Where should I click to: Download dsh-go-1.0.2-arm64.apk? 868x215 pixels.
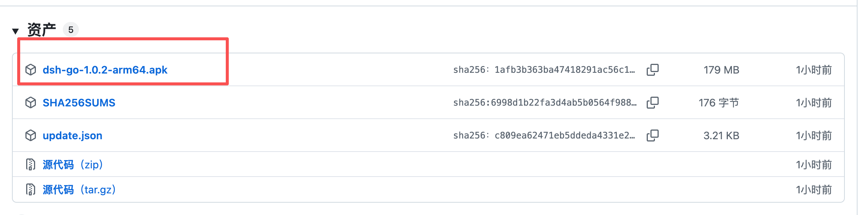(105, 70)
